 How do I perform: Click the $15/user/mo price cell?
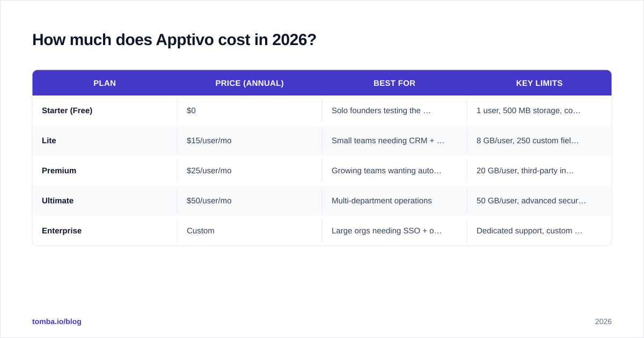[250, 141]
